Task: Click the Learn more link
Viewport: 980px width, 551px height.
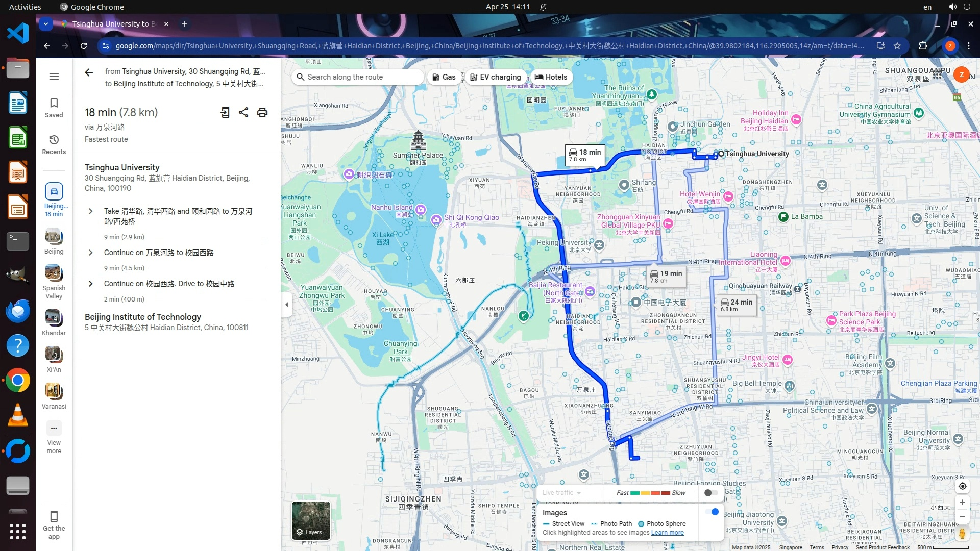Action: (667, 533)
